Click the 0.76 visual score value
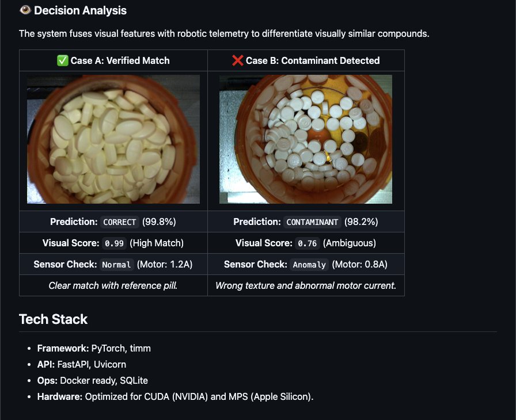The height and width of the screenshot is (420, 516). (308, 243)
